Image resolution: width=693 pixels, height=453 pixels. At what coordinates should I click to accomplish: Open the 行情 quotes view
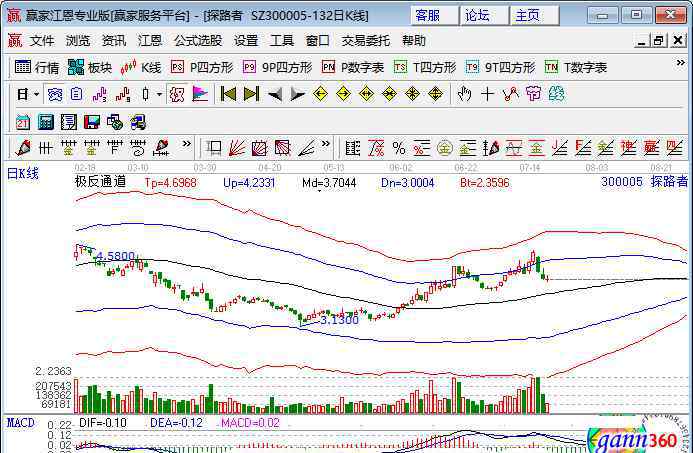37,68
